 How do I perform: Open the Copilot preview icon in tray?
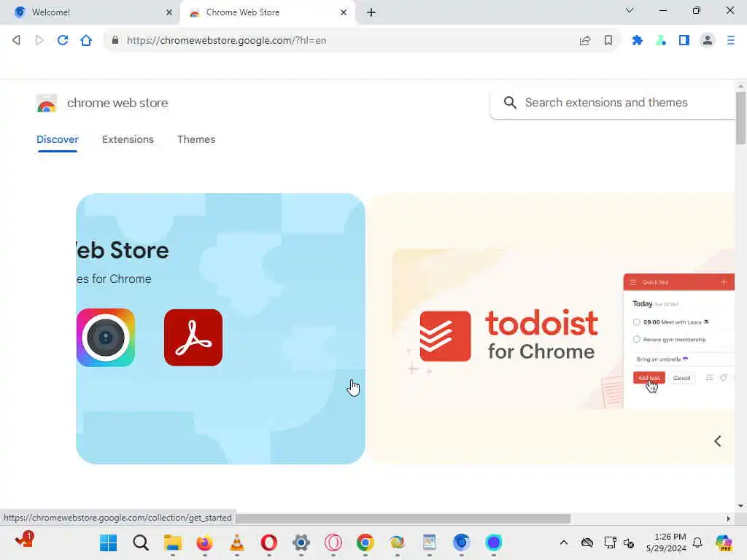(724, 542)
